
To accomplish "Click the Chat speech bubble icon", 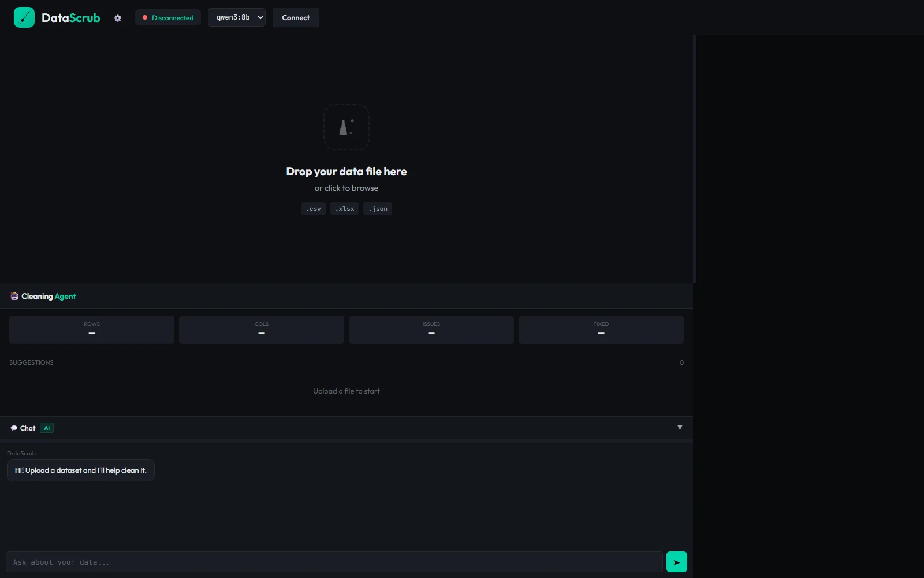I will (14, 428).
